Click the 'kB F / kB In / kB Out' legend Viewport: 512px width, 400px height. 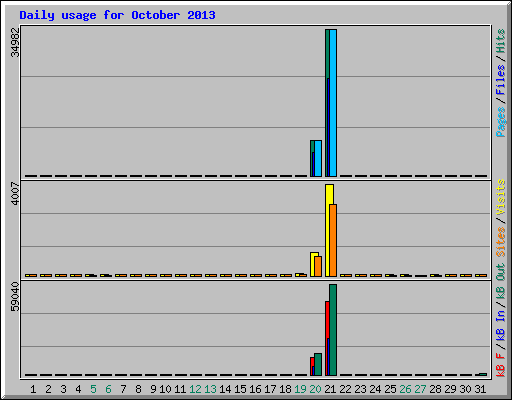pyautogui.click(x=501, y=320)
